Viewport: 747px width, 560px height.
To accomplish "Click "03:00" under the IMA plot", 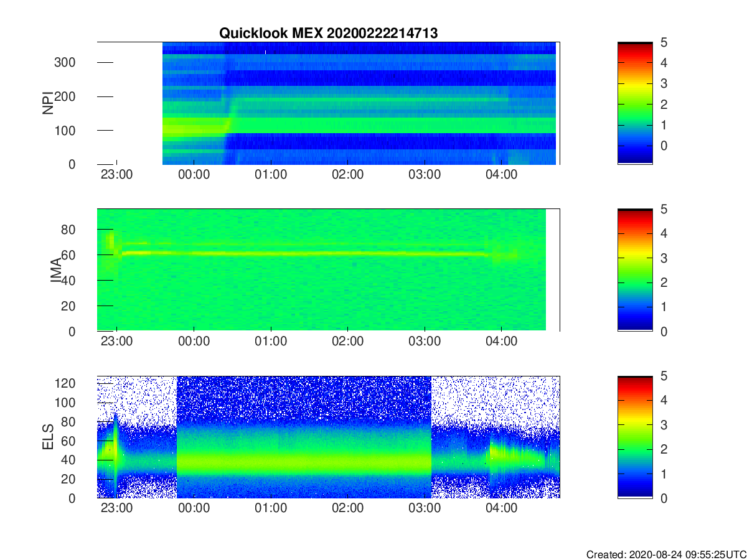I will click(x=425, y=342).
